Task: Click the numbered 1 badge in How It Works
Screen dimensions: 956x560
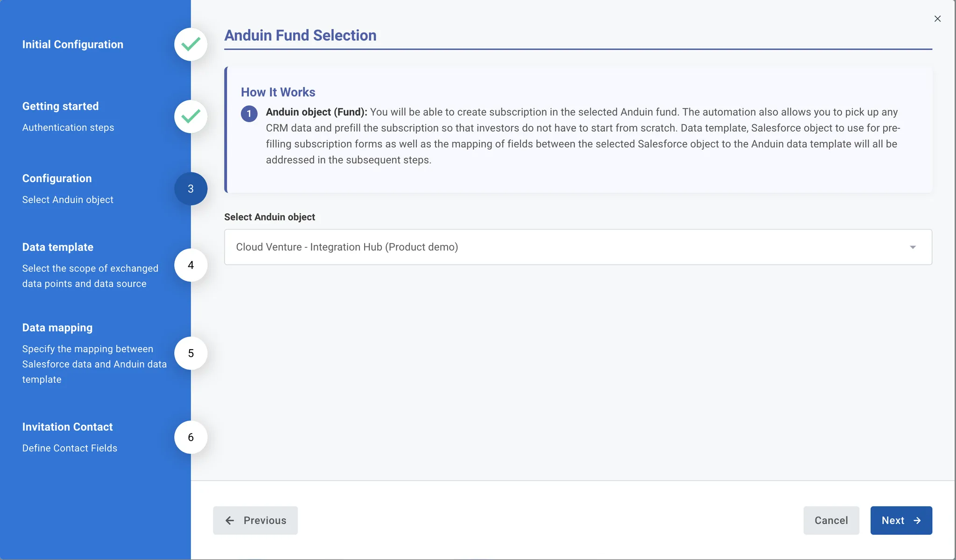Action: tap(249, 113)
